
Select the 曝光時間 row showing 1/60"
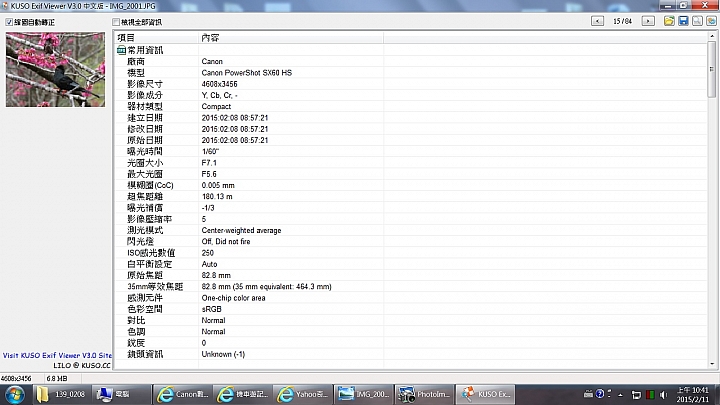point(411,152)
